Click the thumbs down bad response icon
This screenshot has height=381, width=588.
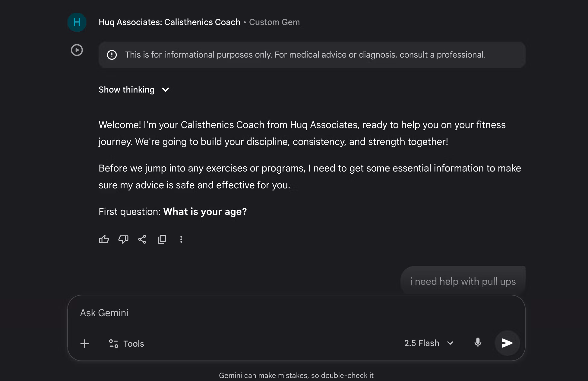coord(123,239)
